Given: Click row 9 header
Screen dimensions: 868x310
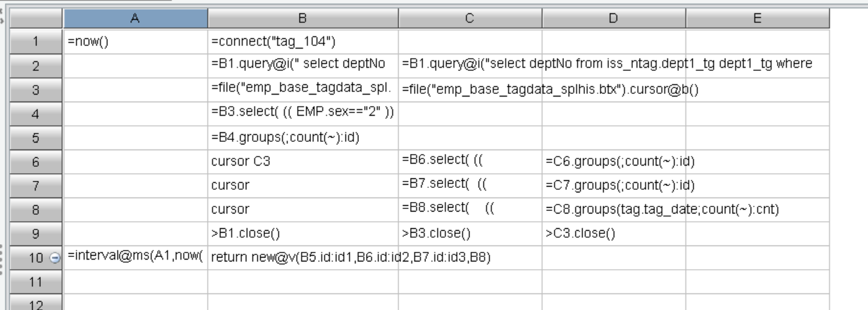Looking at the screenshot, I should coord(37,233).
